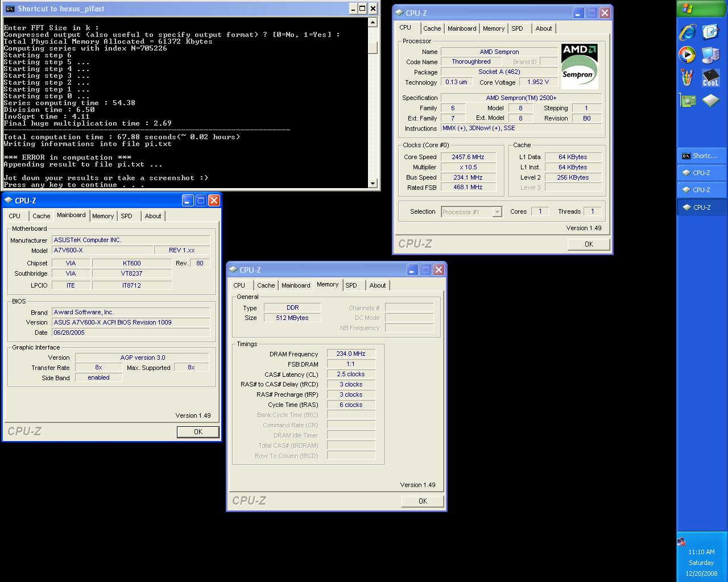The image size is (728, 582).
Task: Open the graphics card quick launch icon
Action: pos(688,101)
